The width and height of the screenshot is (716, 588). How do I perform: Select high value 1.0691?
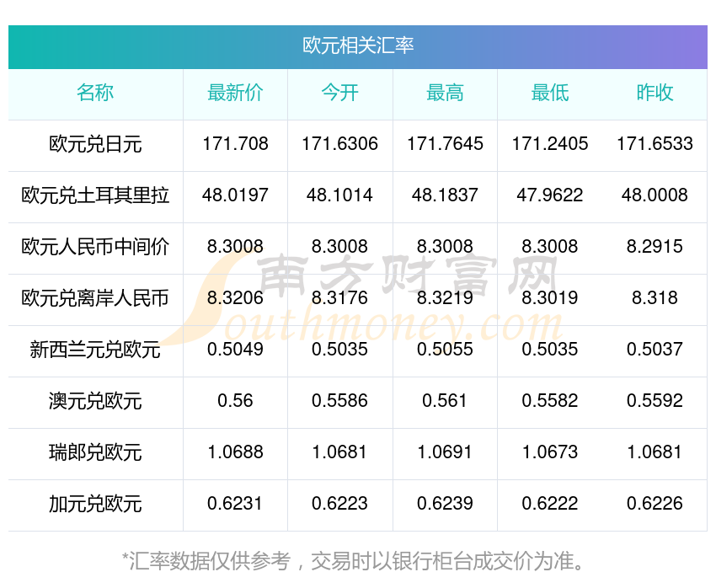445,452
